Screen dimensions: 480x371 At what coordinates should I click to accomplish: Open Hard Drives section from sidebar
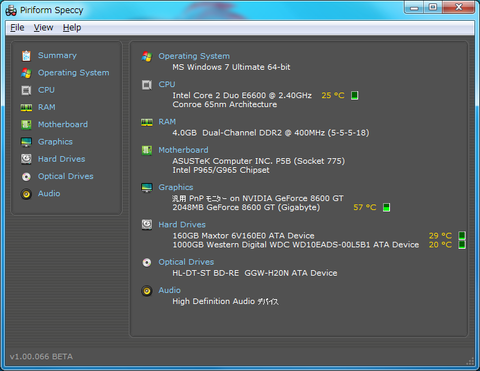(x=62, y=159)
